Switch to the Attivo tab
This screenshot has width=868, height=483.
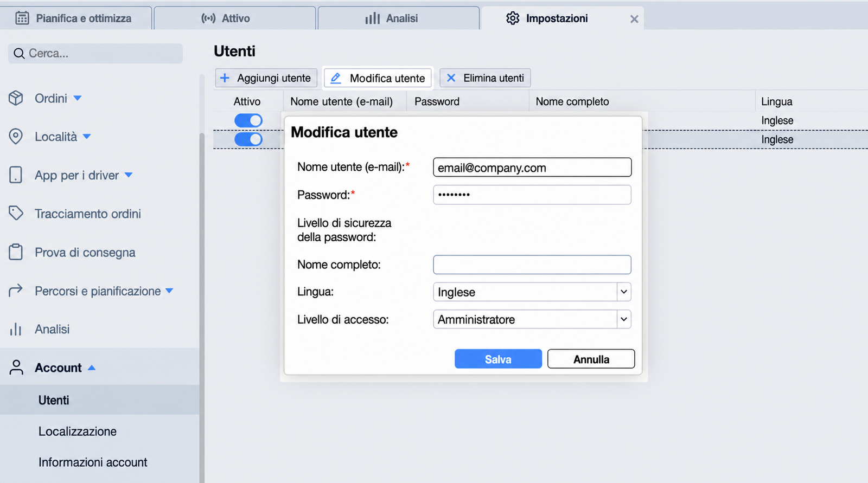(x=235, y=18)
